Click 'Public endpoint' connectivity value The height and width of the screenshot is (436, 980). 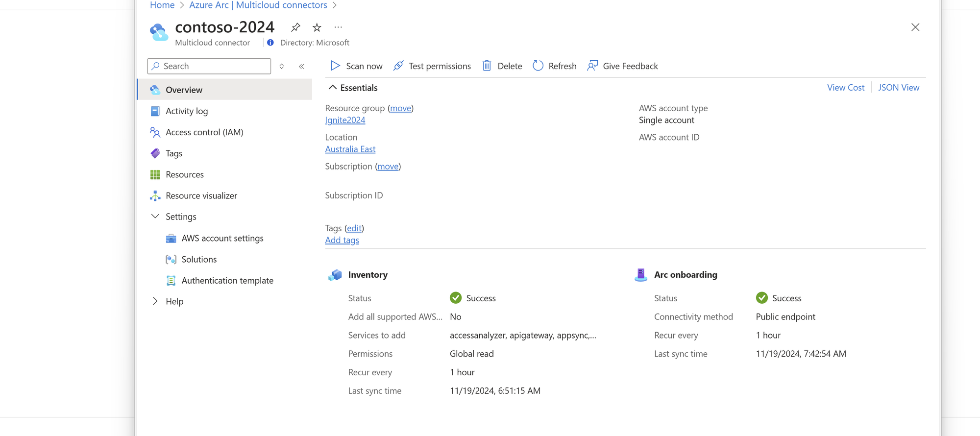click(785, 317)
